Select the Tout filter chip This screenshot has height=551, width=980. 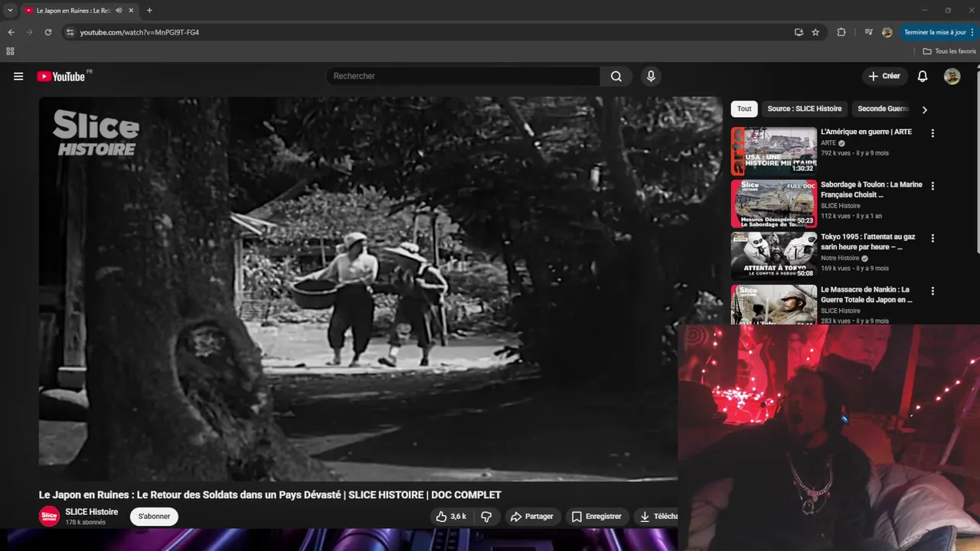pyautogui.click(x=744, y=109)
